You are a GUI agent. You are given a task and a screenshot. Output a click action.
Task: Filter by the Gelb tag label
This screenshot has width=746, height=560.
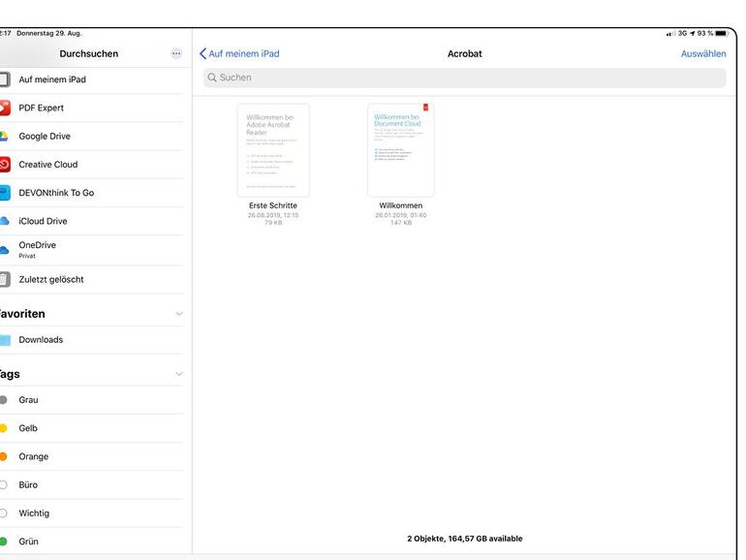click(x=28, y=428)
